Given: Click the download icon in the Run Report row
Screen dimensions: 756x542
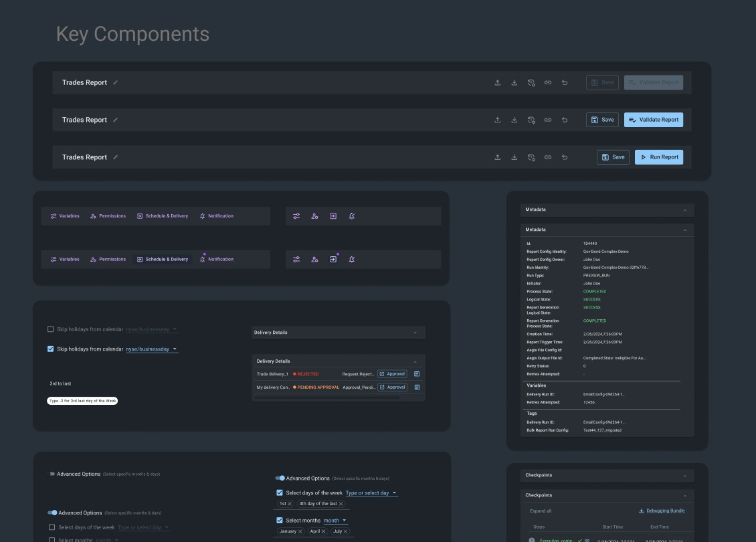Looking at the screenshot, I should tap(514, 157).
